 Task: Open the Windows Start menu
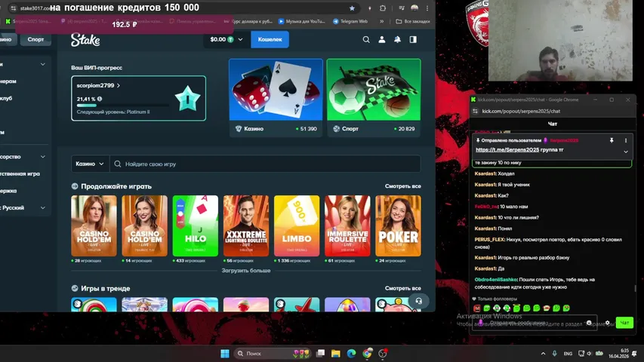pyautogui.click(x=225, y=354)
